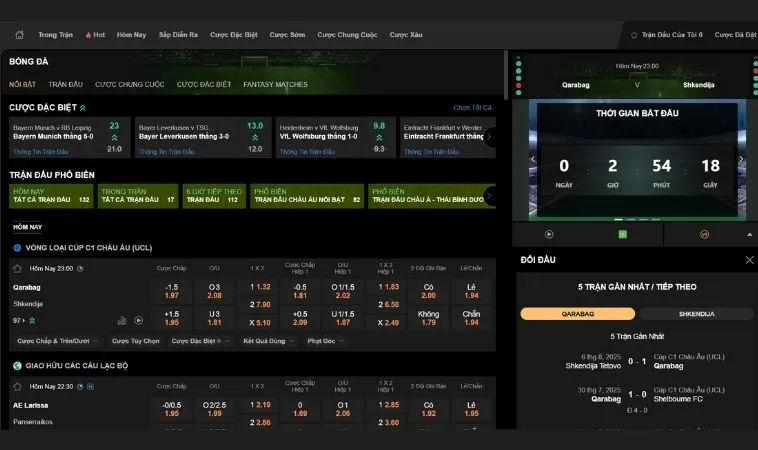The image size is (758, 450).
Task: Open the Sắp Diễn Ra menu
Action: pyautogui.click(x=178, y=35)
